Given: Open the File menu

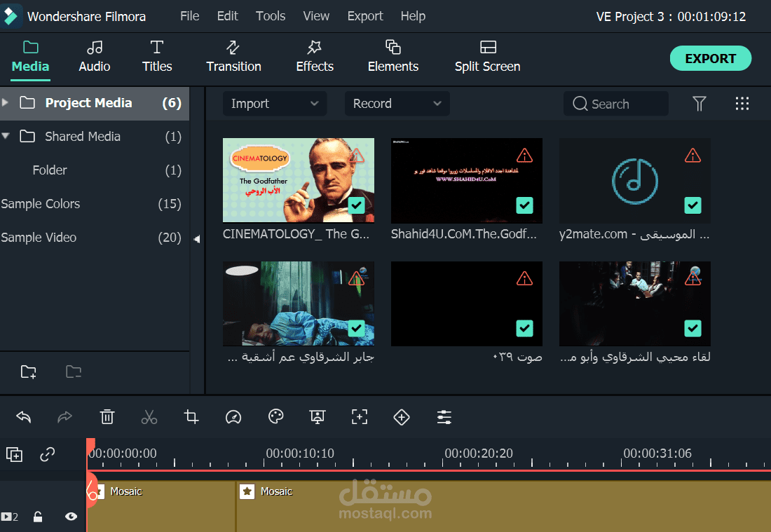Looking at the screenshot, I should (189, 16).
